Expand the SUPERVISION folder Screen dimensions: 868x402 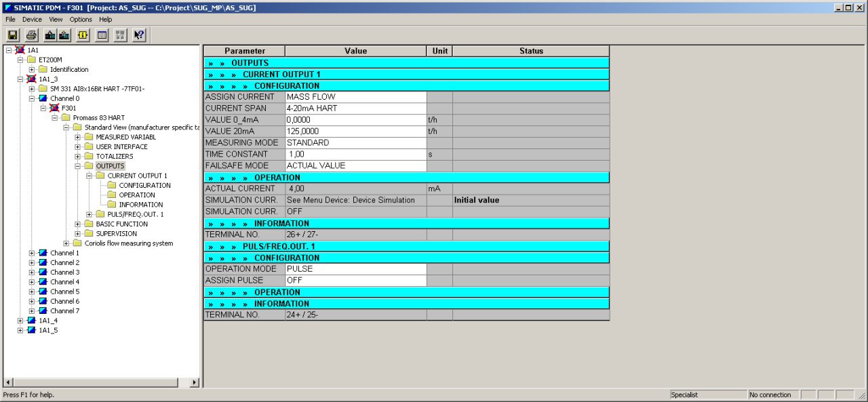(78, 234)
